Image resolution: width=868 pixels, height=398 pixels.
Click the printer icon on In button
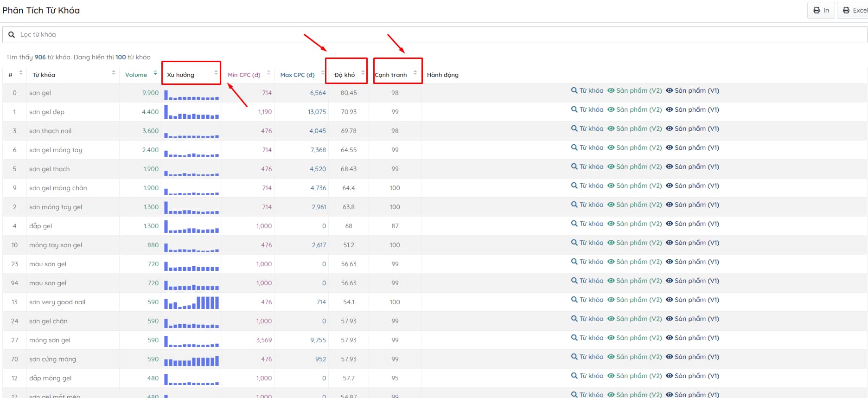coord(817,10)
